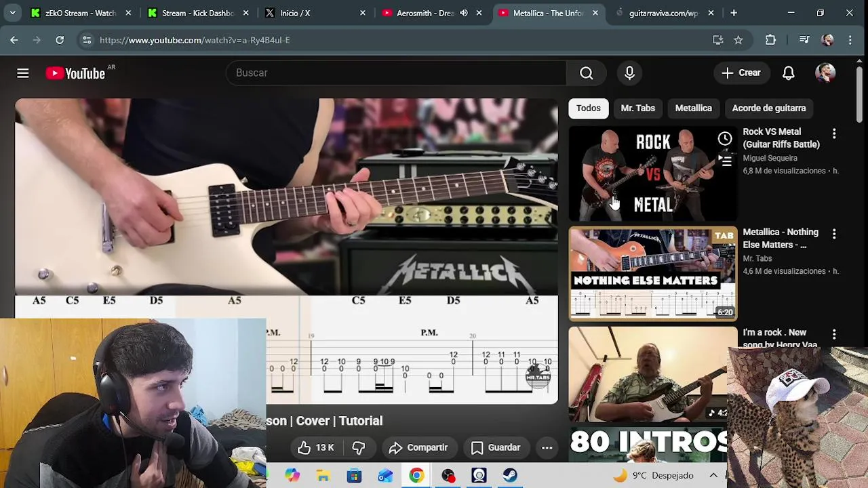
Task: View site information icon in address bar
Action: point(87,40)
